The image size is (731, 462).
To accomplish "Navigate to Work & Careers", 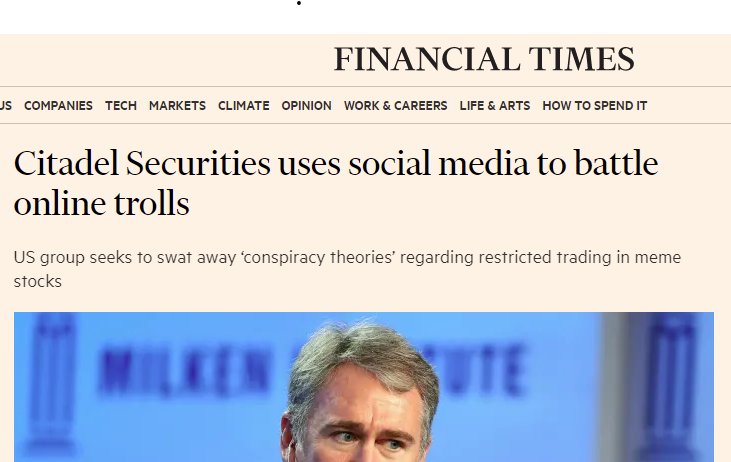I will coord(395,106).
